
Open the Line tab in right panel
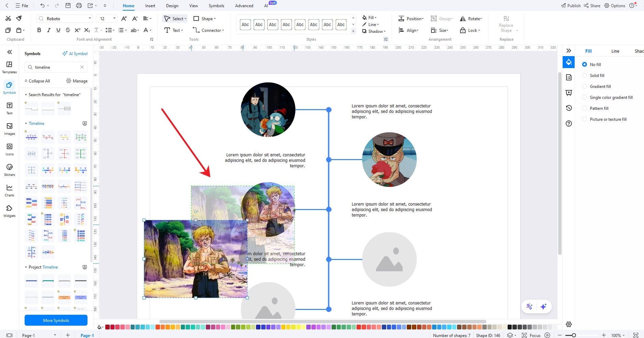tap(615, 51)
